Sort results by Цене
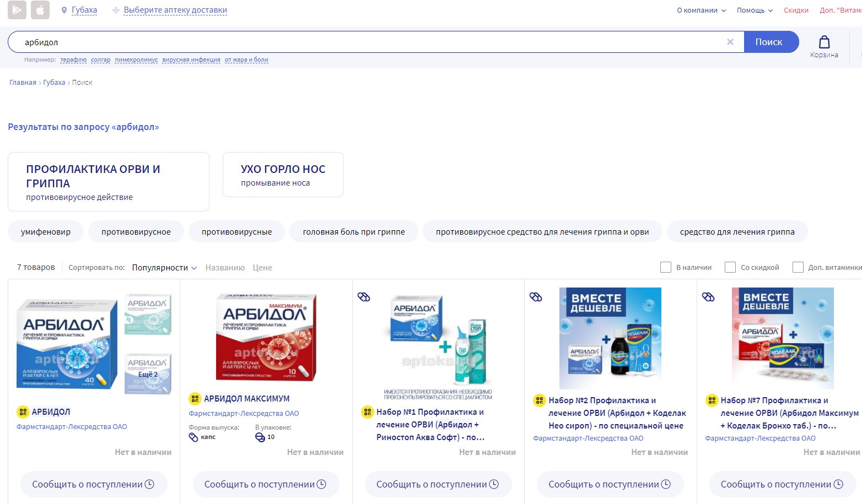The height and width of the screenshot is (504, 862). point(262,268)
